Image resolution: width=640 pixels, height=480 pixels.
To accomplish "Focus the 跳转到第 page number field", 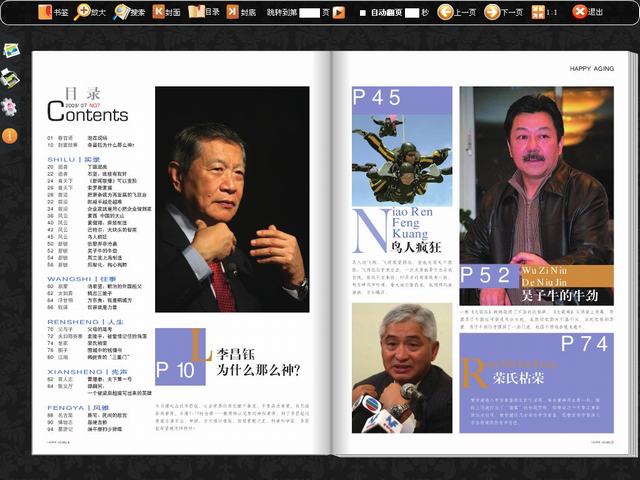I will pos(309,13).
